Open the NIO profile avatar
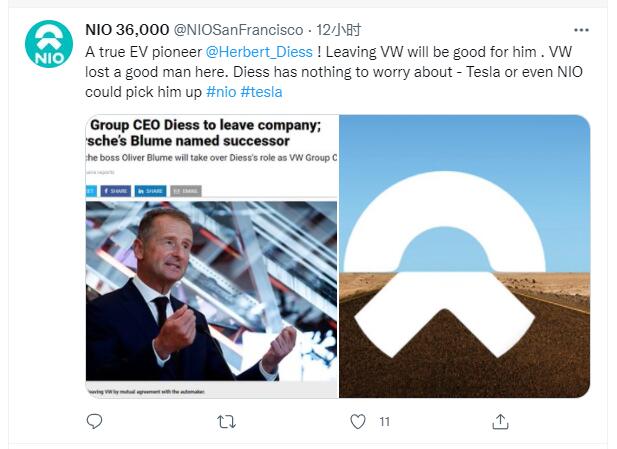Viewport: 617px width, 449px height. [x=49, y=49]
